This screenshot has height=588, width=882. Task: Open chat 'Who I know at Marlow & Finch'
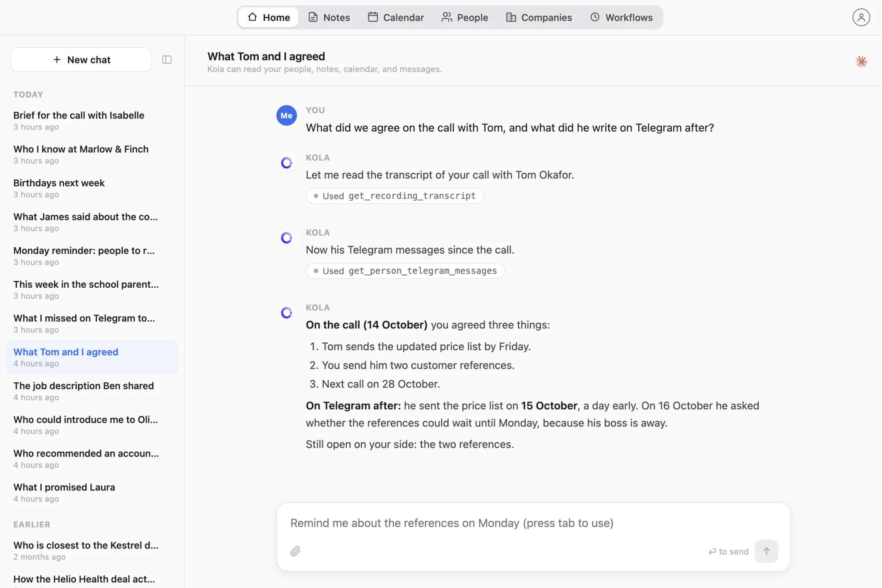point(92,154)
